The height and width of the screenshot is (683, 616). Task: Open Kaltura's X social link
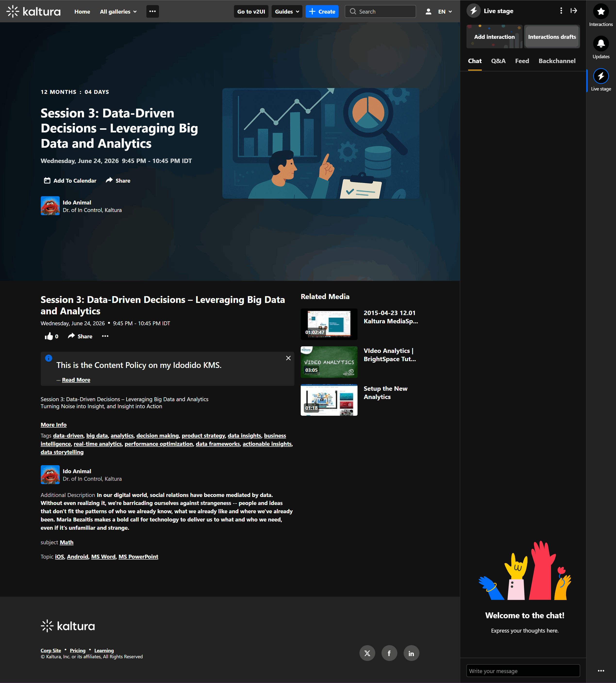[x=367, y=653]
